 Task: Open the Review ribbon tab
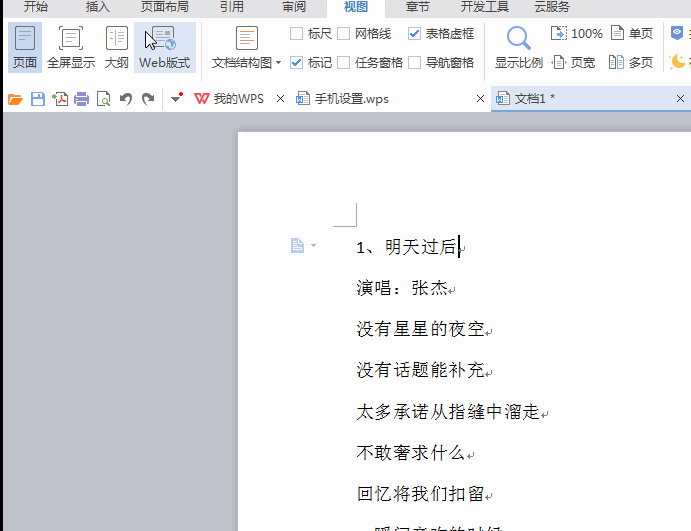point(294,7)
